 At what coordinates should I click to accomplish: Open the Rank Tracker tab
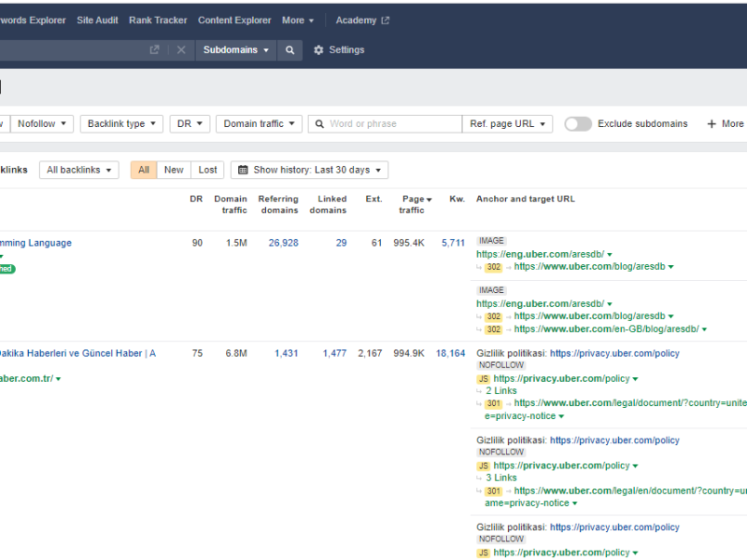point(158,21)
